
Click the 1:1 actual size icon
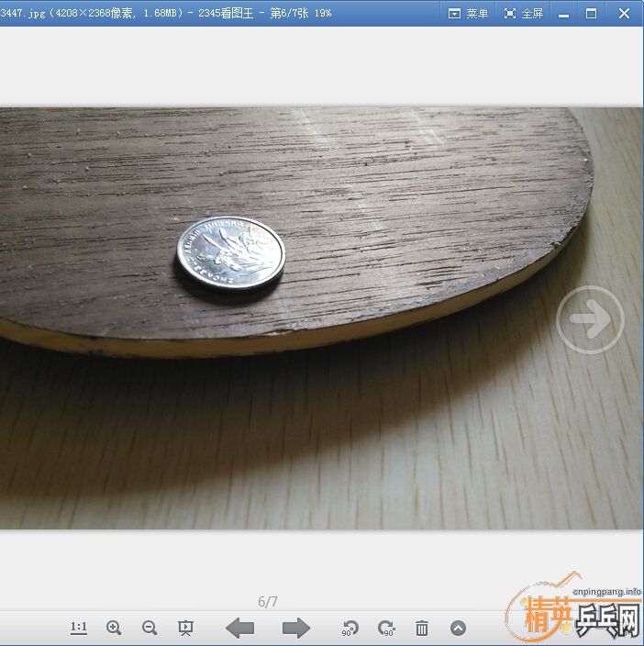pos(79,628)
